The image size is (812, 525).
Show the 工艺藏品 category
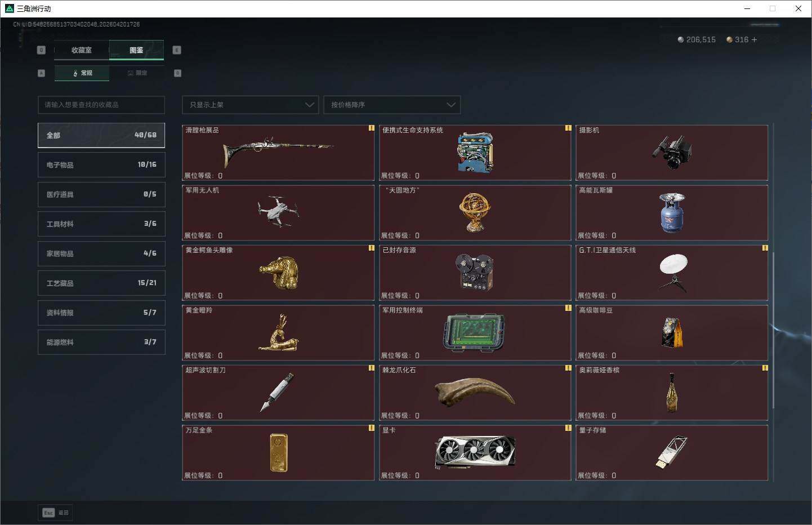(x=101, y=283)
